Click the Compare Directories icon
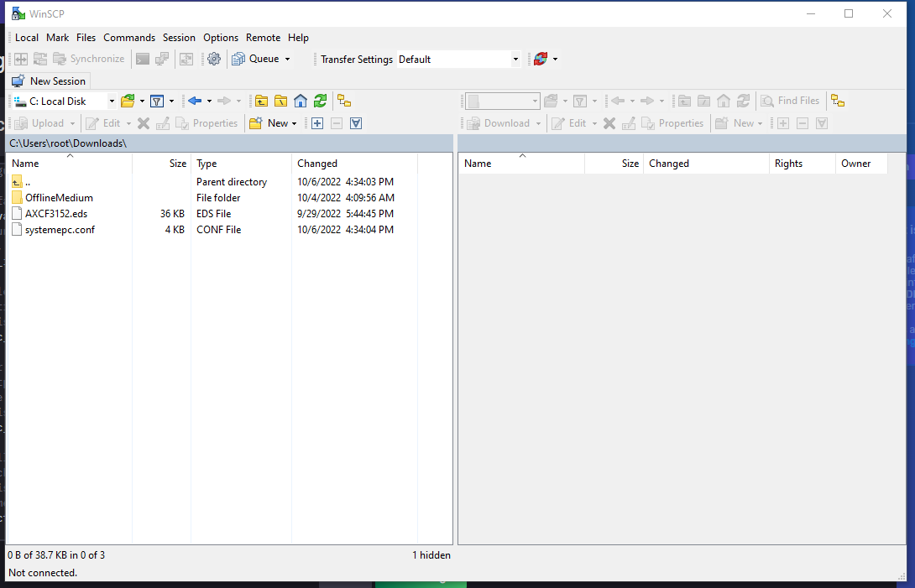Viewport: 915px width, 588px height. pyautogui.click(x=21, y=59)
